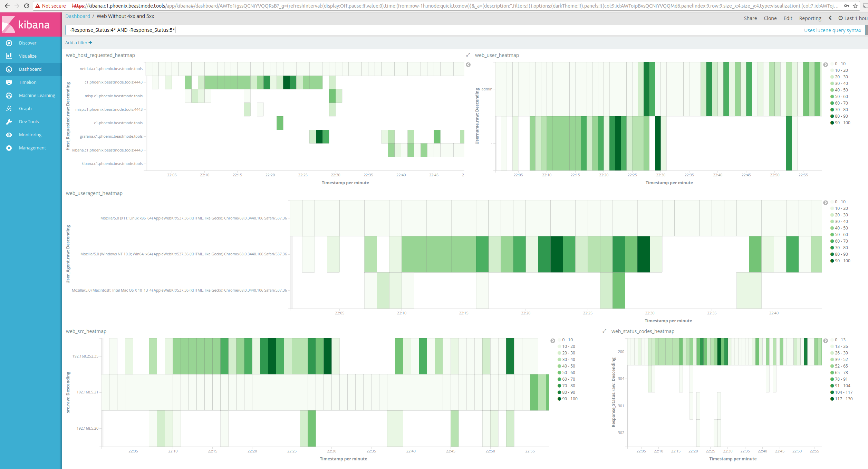Open the Monitoring eye icon
Image resolution: width=868 pixels, height=469 pixels.
[9, 135]
